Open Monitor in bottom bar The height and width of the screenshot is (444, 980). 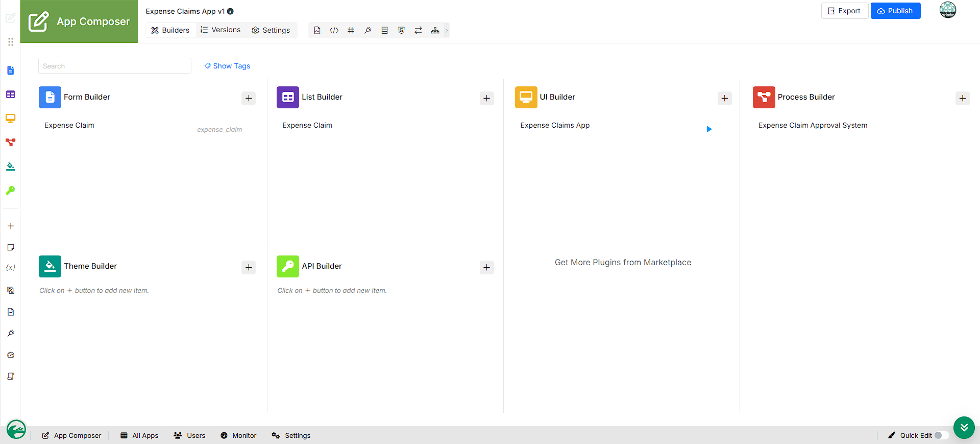pos(238,435)
